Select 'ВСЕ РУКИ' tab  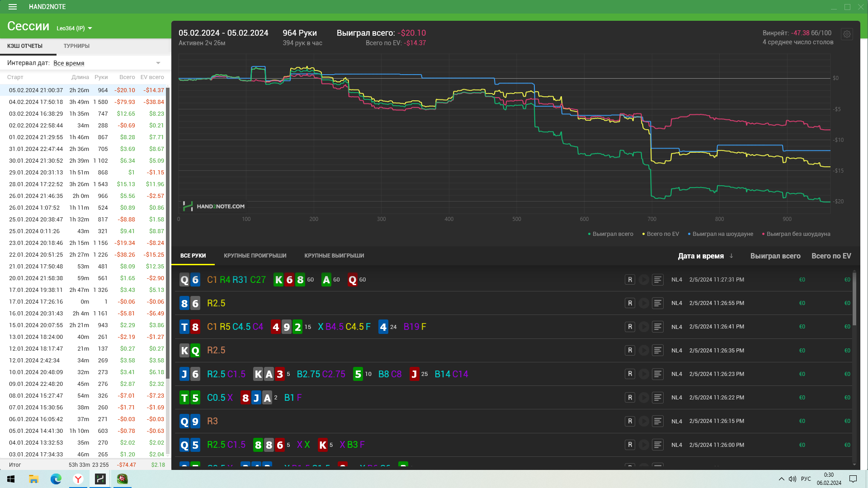193,256
